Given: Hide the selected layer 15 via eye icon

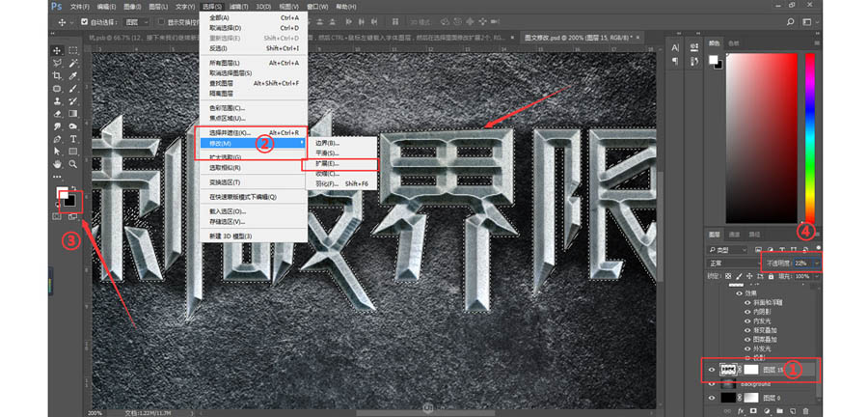Looking at the screenshot, I should click(712, 370).
